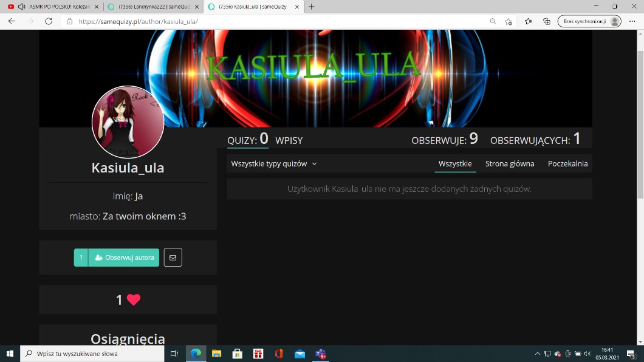644x362 pixels.
Task: Switch to the WPISY tab
Action: (289, 141)
